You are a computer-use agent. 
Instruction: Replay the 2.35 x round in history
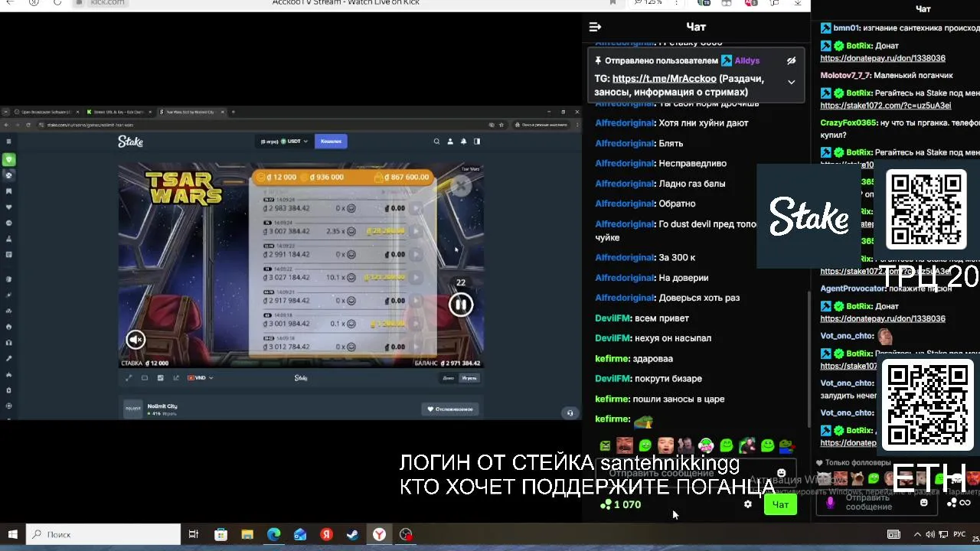(x=417, y=231)
